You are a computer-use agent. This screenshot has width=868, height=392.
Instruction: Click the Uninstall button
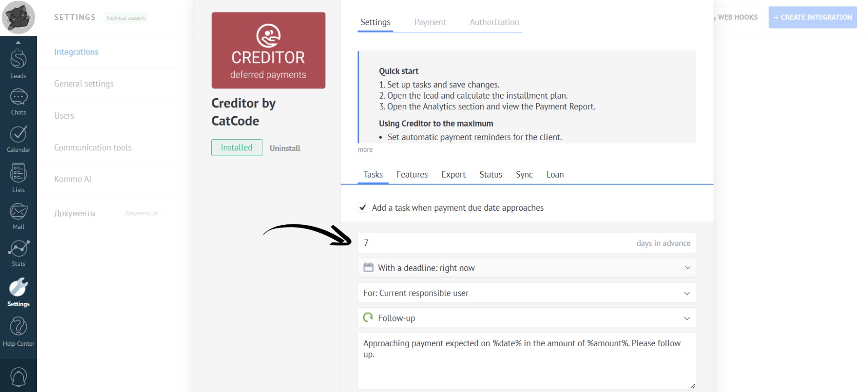285,148
